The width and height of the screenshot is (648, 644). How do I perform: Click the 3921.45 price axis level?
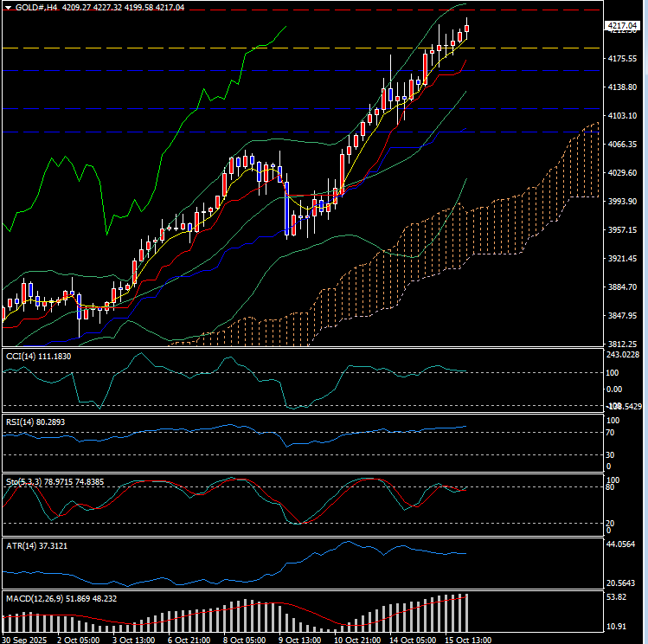point(622,259)
